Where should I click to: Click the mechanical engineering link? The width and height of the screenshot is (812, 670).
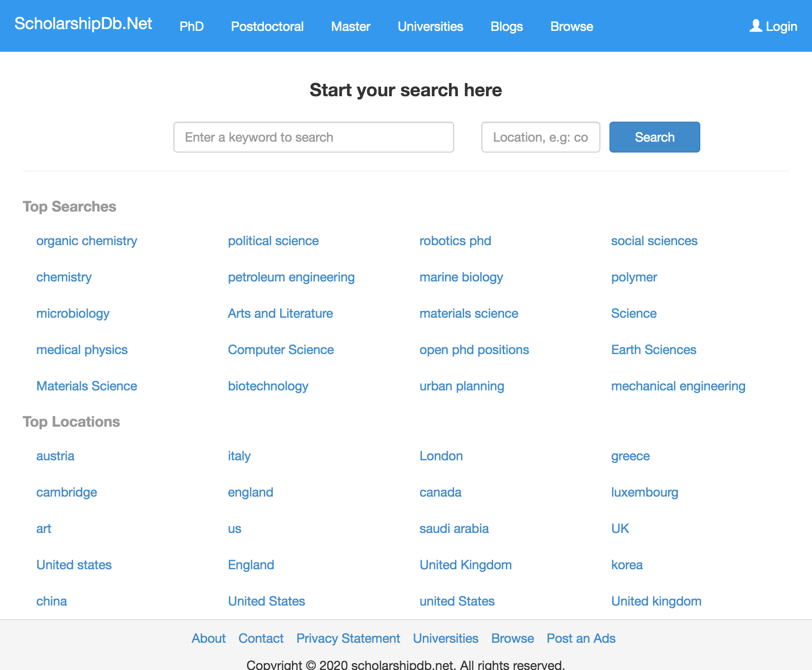point(678,386)
